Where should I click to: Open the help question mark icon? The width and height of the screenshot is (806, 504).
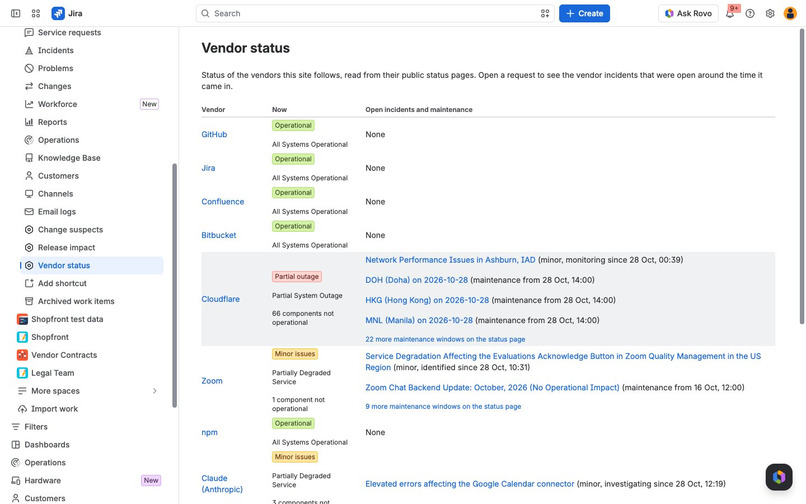(x=750, y=13)
